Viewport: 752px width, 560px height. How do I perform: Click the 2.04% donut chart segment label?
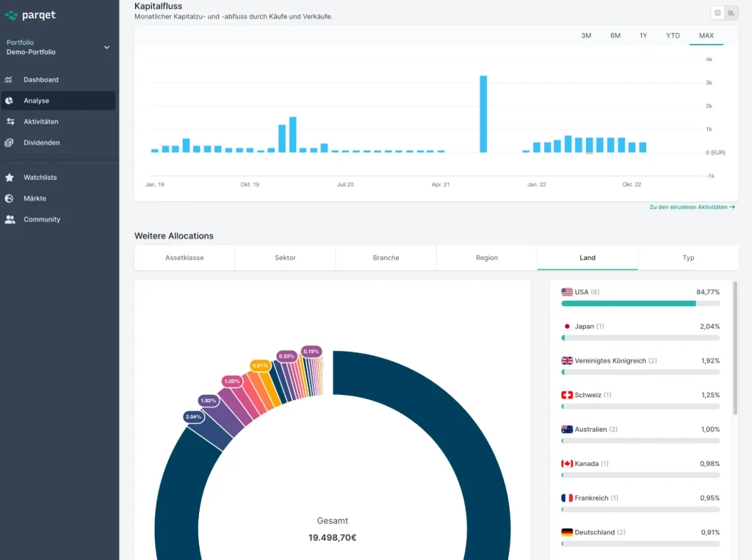193,417
